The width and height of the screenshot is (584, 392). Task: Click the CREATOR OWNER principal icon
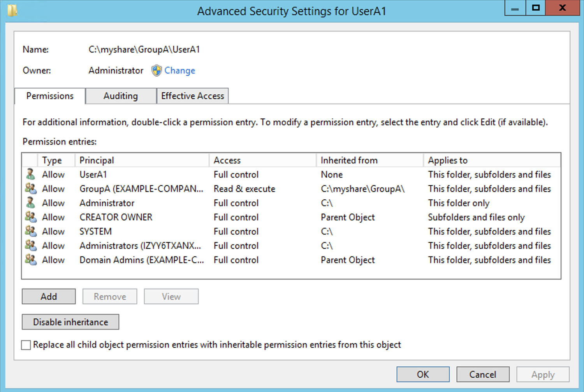pos(30,217)
